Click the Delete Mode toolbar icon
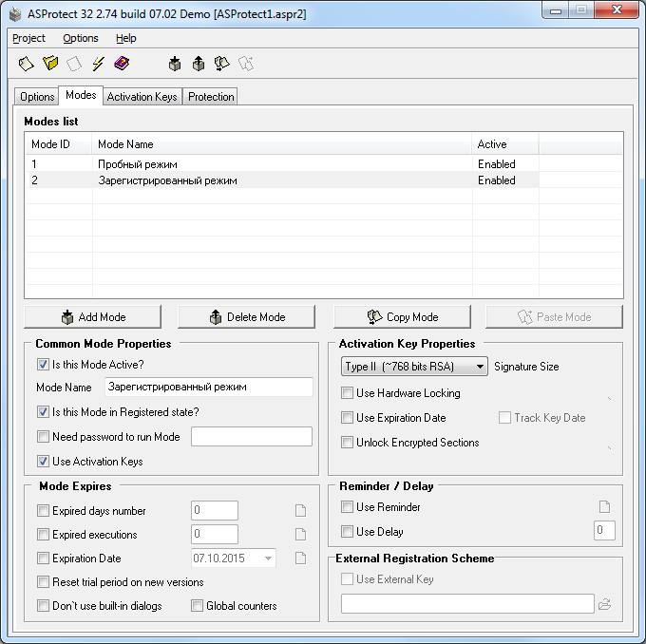Viewport: 646px width, 644px height. [199, 64]
